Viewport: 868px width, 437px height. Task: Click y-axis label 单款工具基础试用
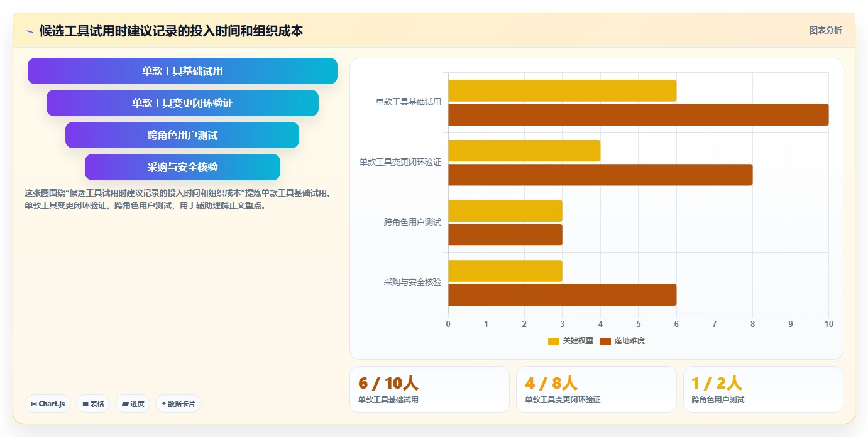pyautogui.click(x=409, y=102)
